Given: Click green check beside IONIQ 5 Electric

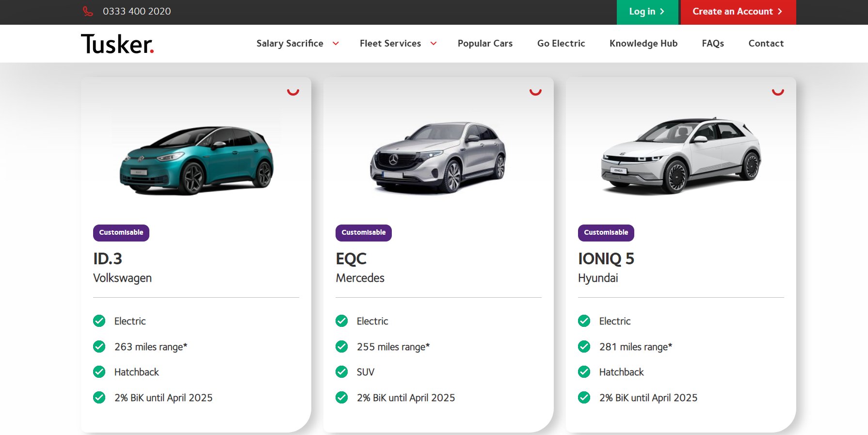Looking at the screenshot, I should pyautogui.click(x=584, y=321).
